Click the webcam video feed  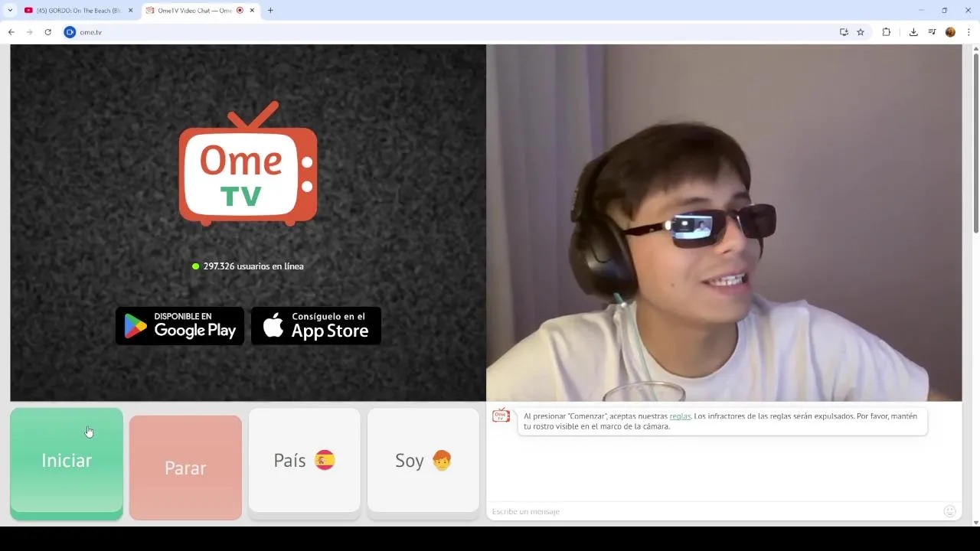click(724, 223)
